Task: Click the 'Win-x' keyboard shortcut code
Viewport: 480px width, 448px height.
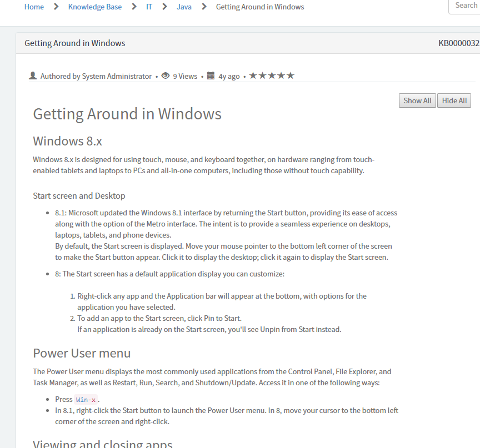Action: pos(86,399)
